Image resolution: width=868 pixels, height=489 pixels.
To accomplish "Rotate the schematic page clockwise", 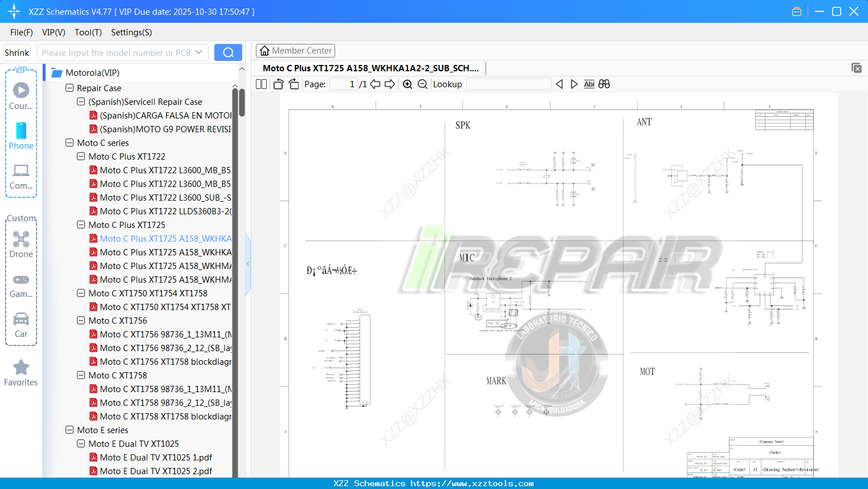I will point(293,84).
